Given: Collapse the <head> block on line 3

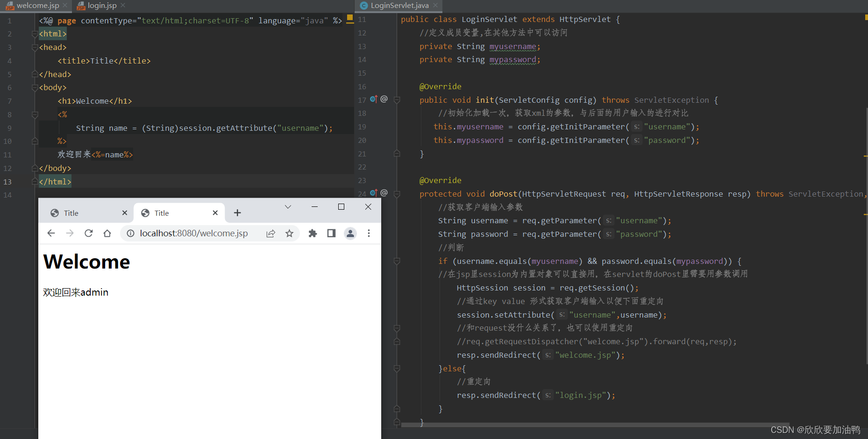Looking at the screenshot, I should [35, 47].
